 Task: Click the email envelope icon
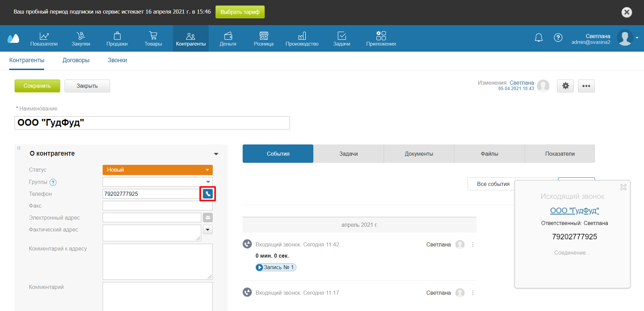click(208, 218)
